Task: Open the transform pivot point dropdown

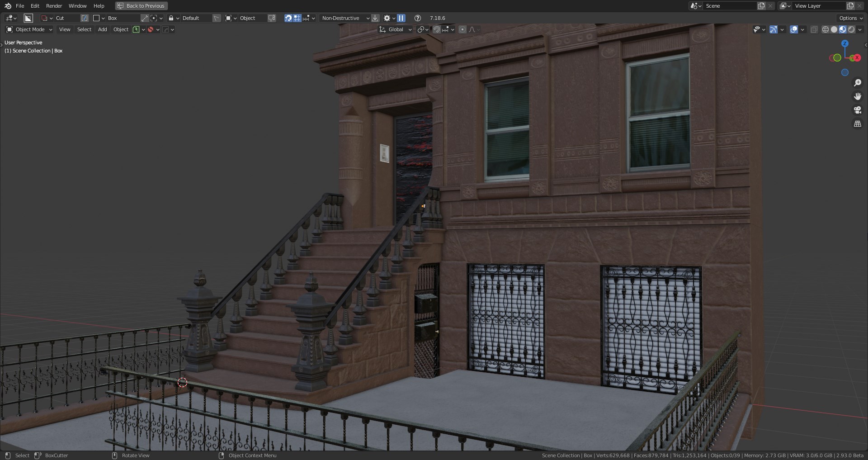Action: pos(424,29)
